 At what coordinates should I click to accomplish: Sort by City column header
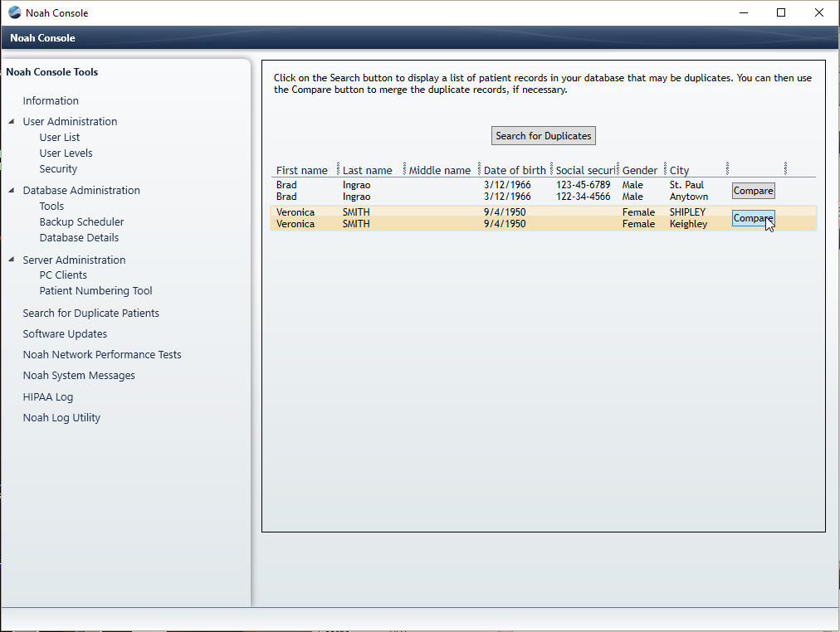pos(679,170)
